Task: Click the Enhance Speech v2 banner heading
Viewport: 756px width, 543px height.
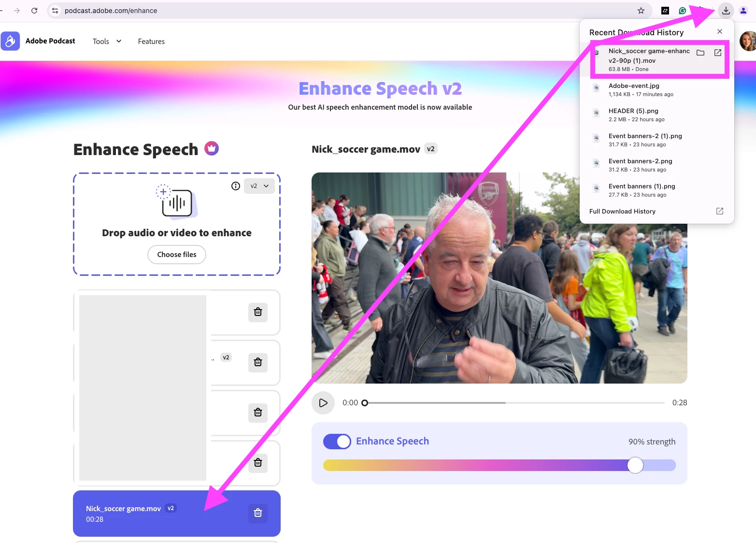Action: click(380, 88)
